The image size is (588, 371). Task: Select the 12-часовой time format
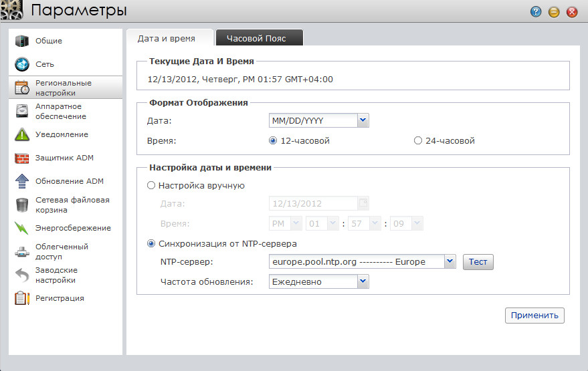point(273,141)
